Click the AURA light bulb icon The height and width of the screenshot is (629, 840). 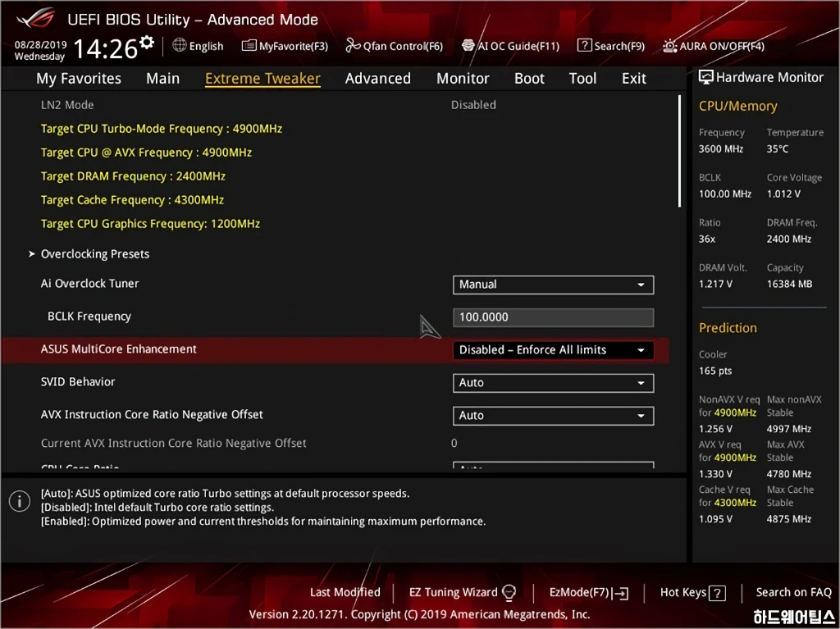pos(669,46)
